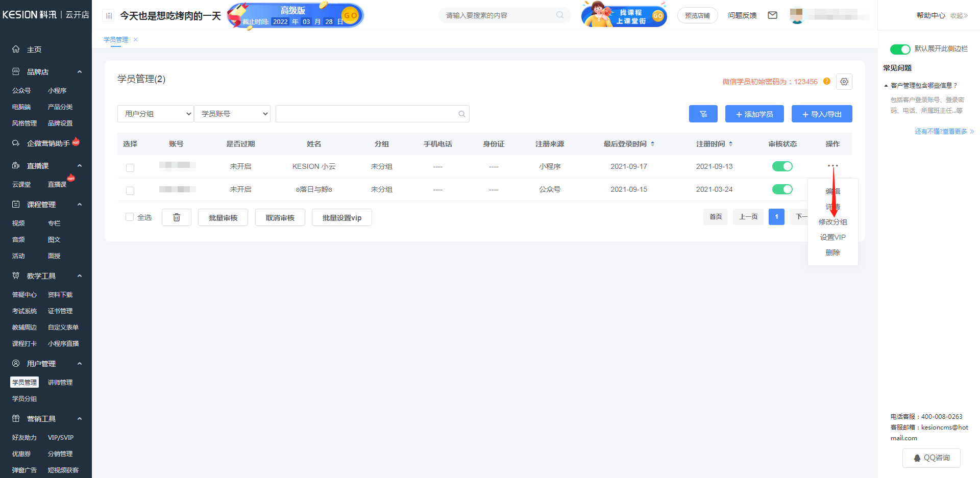Sort by 注册时间 arrows icon
Screen dimensions: 980x478
(730, 144)
